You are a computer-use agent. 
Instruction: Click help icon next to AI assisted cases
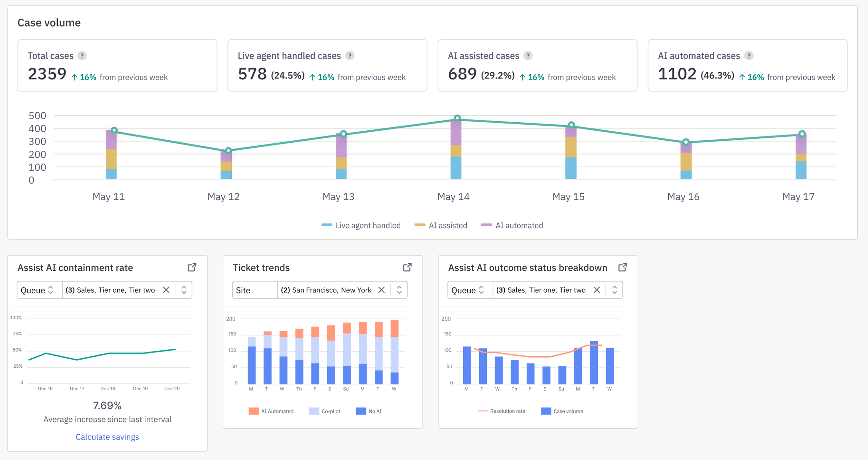528,56
